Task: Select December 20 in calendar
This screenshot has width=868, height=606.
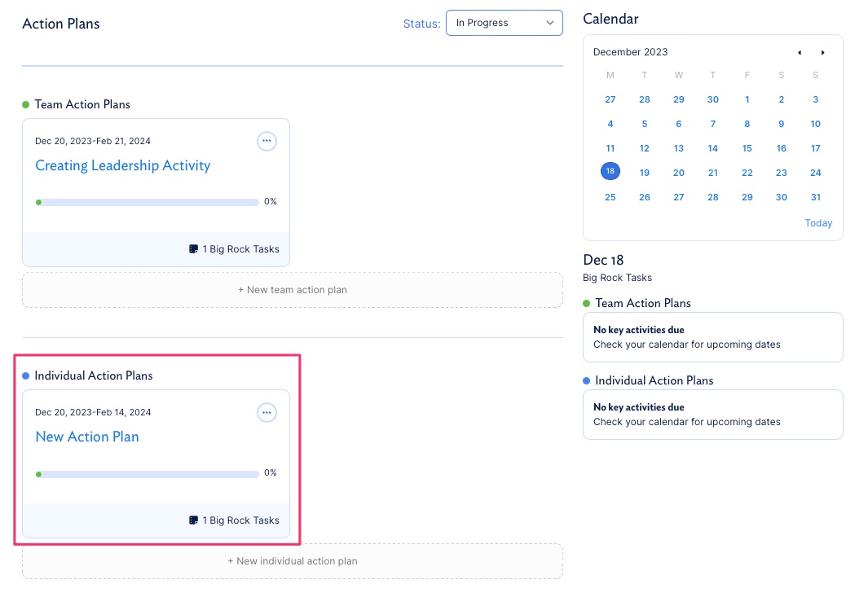Action: click(x=679, y=173)
